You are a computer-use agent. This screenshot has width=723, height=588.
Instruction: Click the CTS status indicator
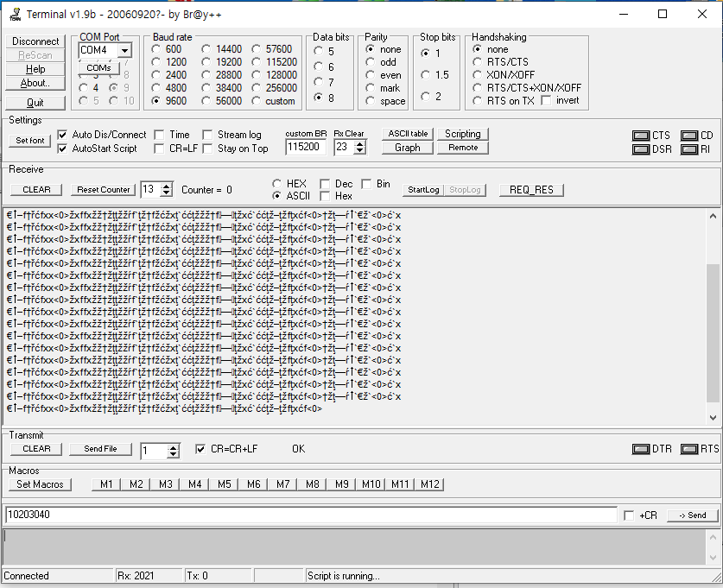point(641,136)
